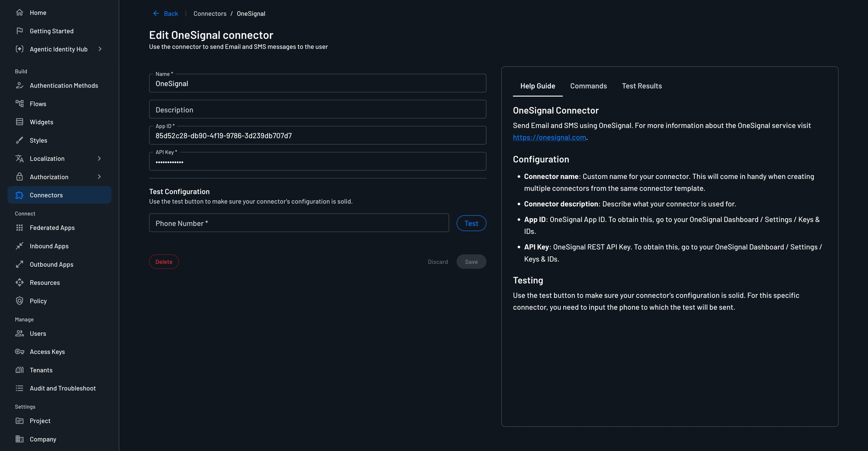Click the App ID input field
The image size is (868, 451).
[318, 135]
